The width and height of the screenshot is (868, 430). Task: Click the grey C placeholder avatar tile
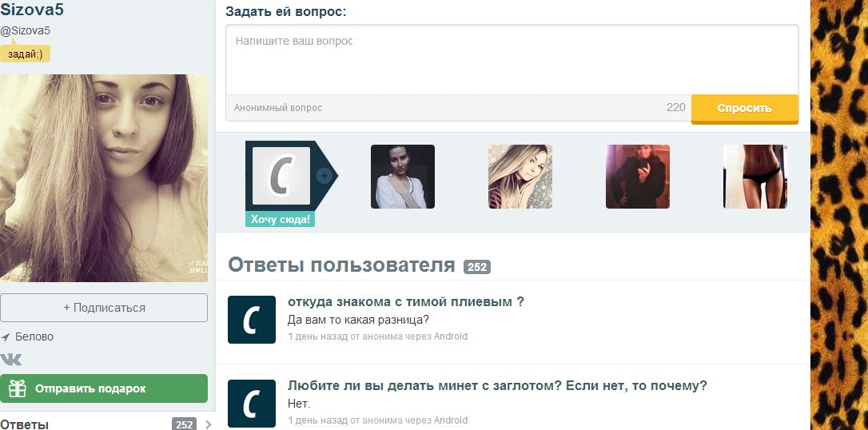(281, 176)
